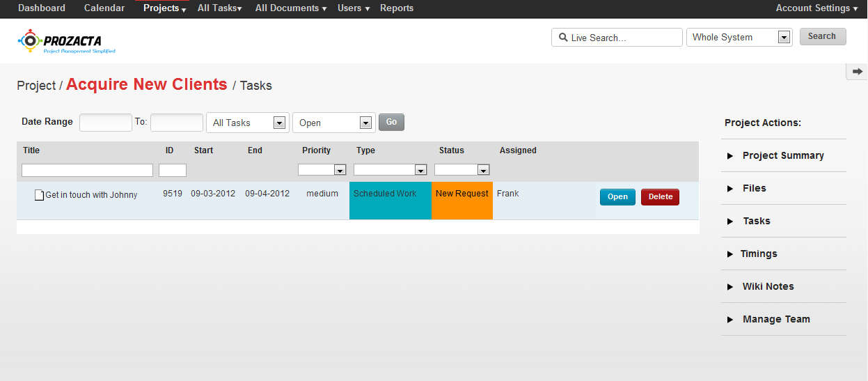Screen dimensions: 868x381
Task: Click the Title filter text field
Action: tap(87, 171)
